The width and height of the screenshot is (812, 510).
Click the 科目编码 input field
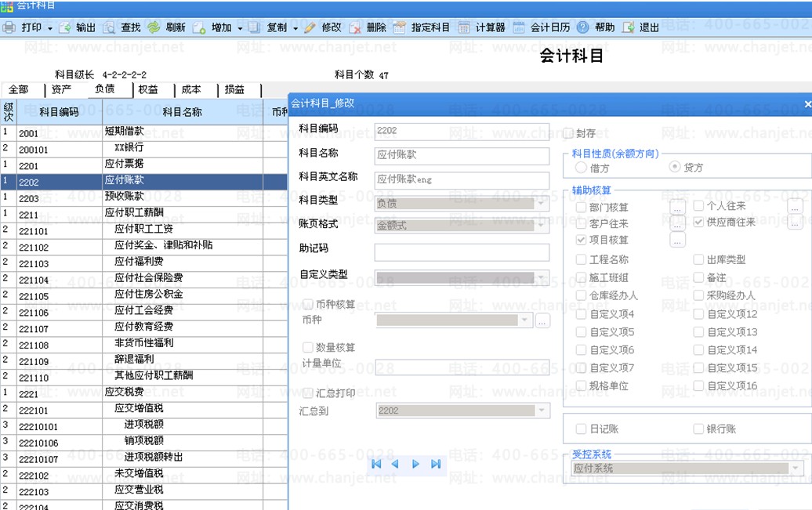click(462, 132)
